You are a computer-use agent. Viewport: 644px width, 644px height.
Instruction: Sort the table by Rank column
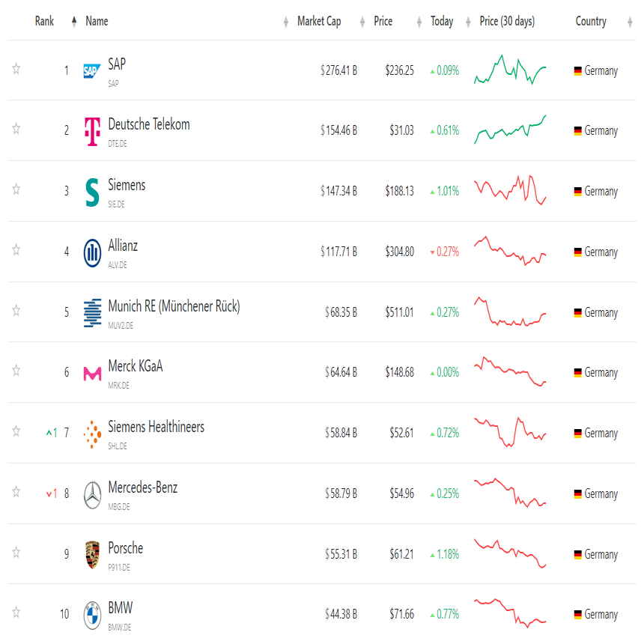point(44,22)
